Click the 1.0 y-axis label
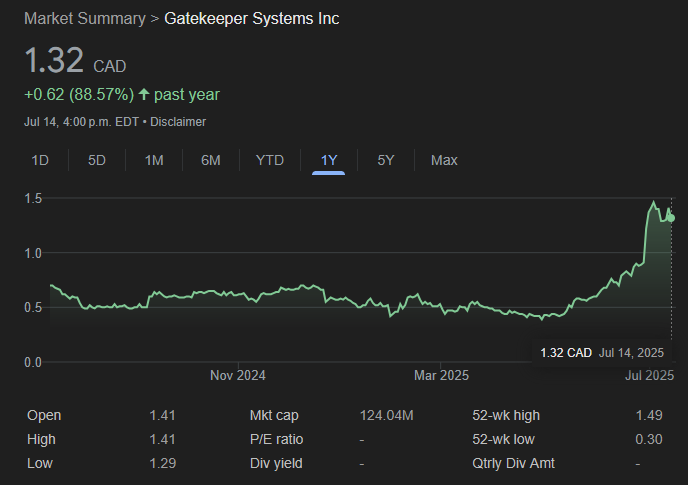688x485 pixels. tap(33, 253)
